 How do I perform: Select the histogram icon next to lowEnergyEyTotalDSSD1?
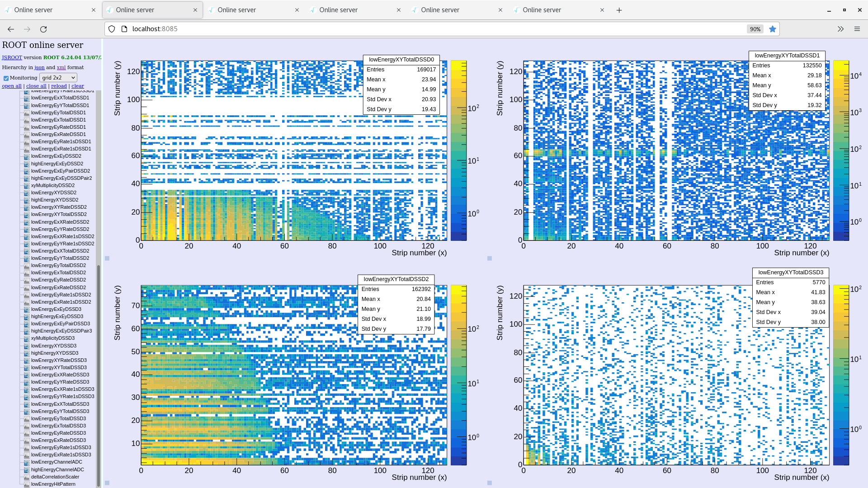click(27, 113)
